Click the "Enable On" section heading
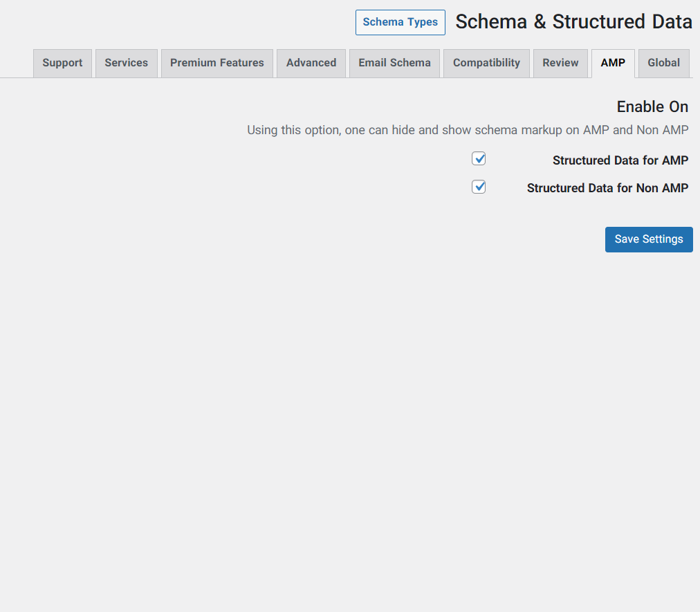The image size is (700, 612). click(x=652, y=107)
